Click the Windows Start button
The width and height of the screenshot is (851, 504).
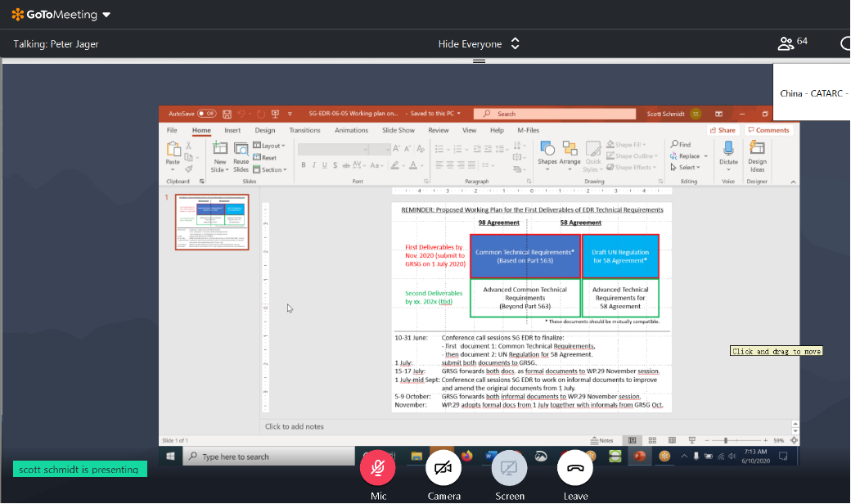click(170, 456)
